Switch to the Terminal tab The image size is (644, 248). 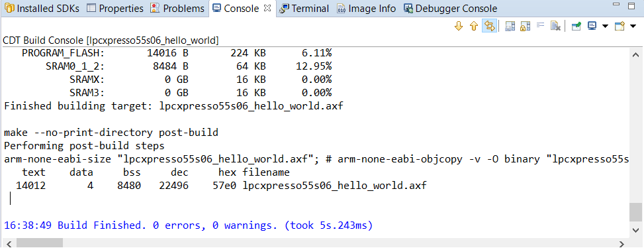coord(304,8)
